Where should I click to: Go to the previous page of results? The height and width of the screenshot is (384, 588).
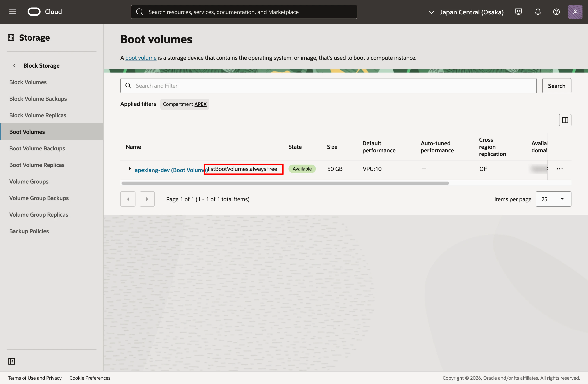pos(128,199)
